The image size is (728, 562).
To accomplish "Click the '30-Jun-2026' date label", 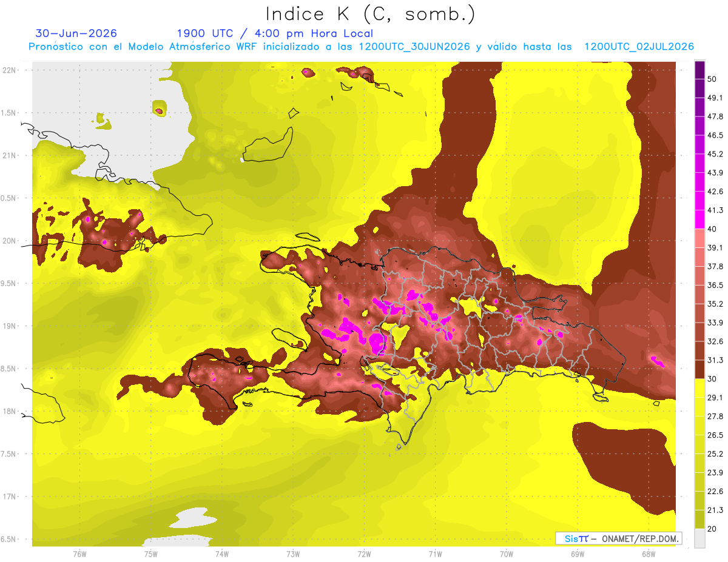I will pos(76,33).
